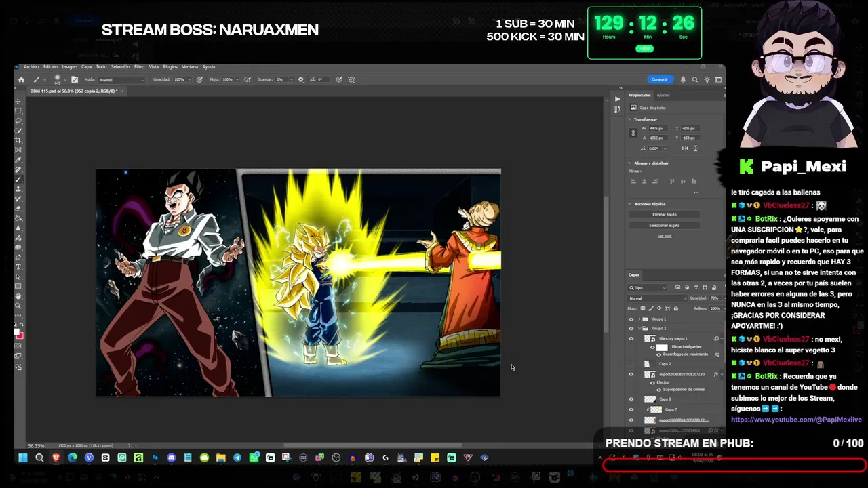Open the Imagen menu
This screenshot has height=488, width=868.
point(69,67)
